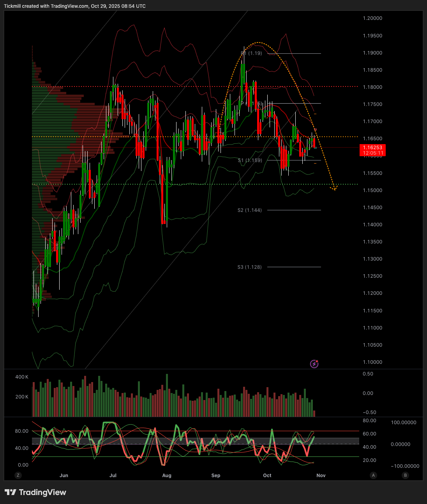Click the Aug label on the time axis
The height and width of the screenshot is (504, 427).
click(167, 476)
